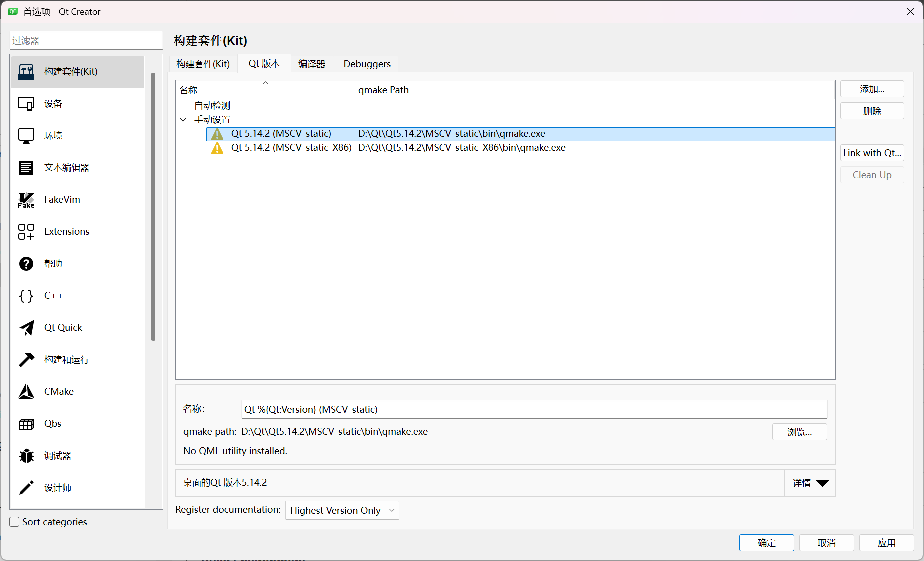Open the 设备 settings category
The image size is (924, 561).
click(78, 104)
